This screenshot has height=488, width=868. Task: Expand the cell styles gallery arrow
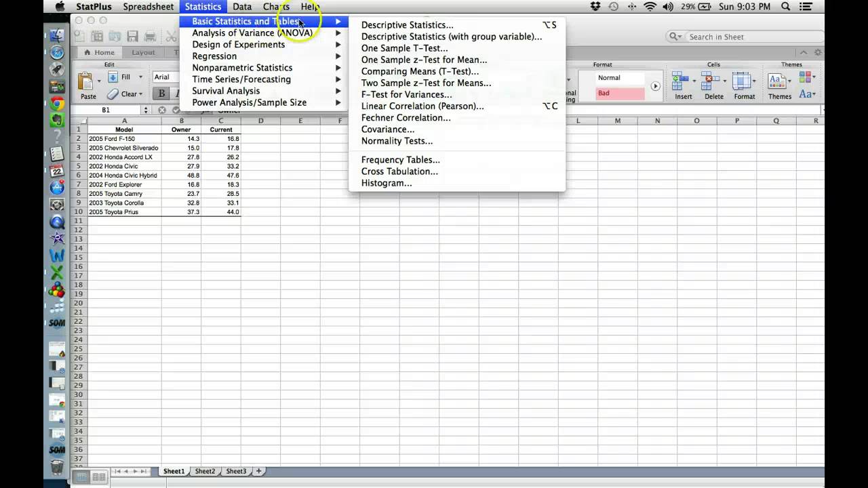(x=655, y=86)
